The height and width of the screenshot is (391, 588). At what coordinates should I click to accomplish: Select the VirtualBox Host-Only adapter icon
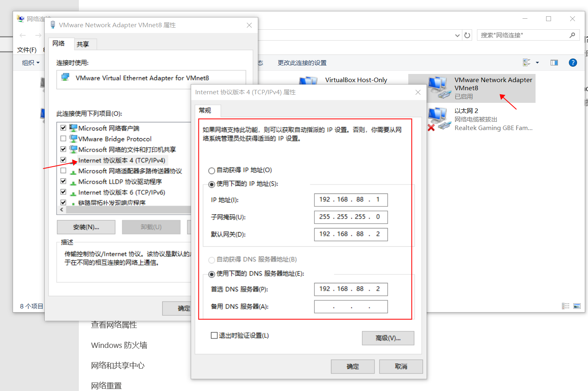click(308, 80)
